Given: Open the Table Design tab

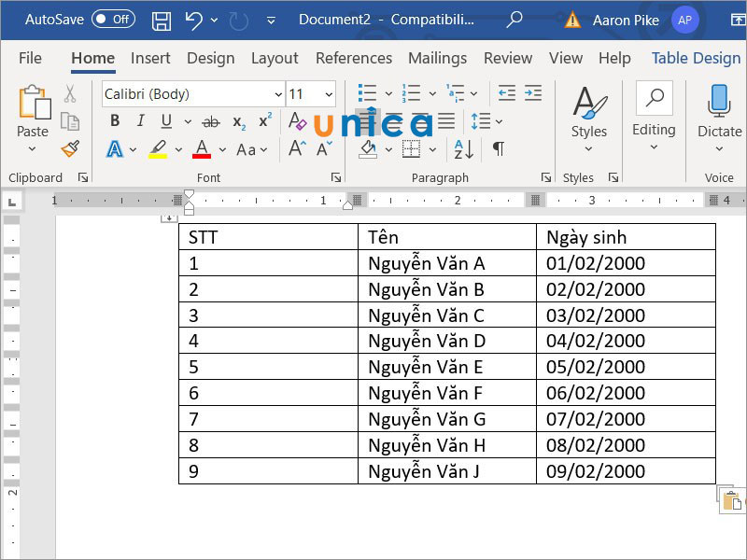Looking at the screenshot, I should (696, 58).
